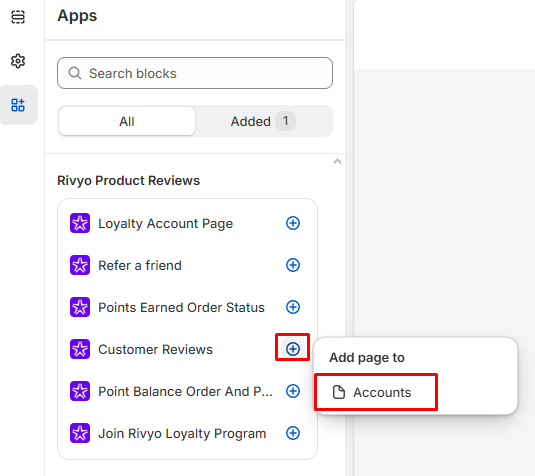Focus the Search blocks field
Screen dimensions: 535x476
[x=195, y=73]
